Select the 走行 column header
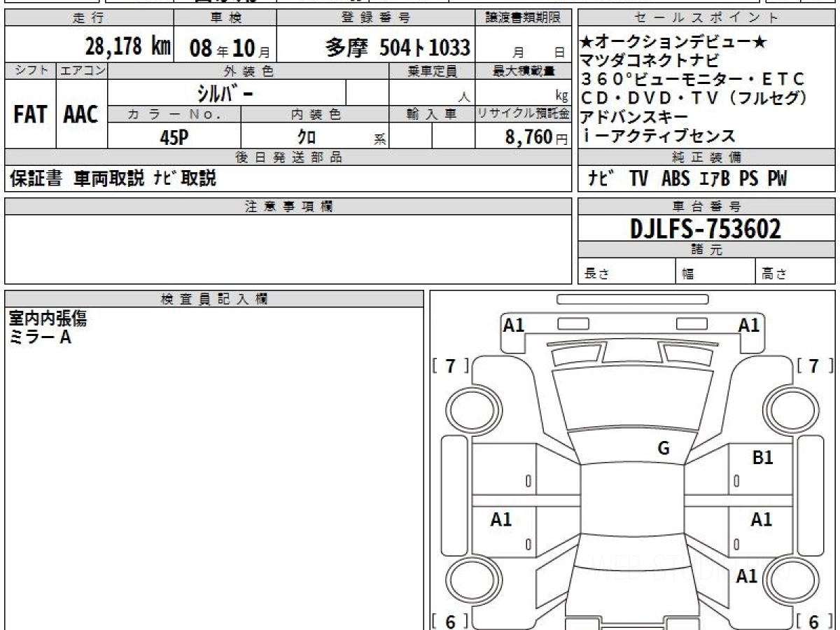This screenshot has width=840, height=630. pyautogui.click(x=88, y=18)
